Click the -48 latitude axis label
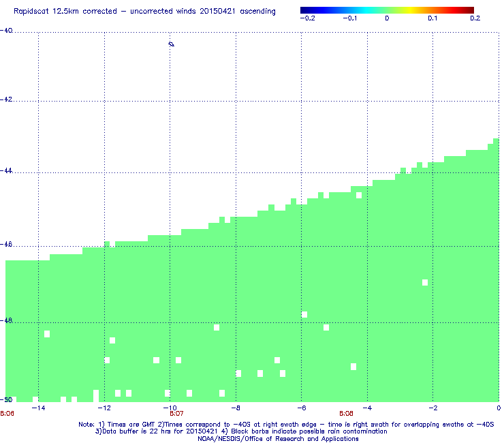 pos(6,320)
